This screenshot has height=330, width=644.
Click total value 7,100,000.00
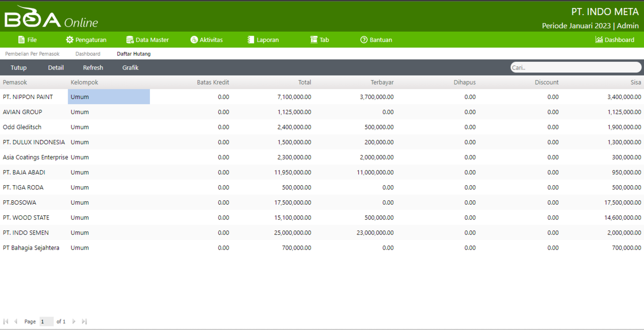point(294,97)
